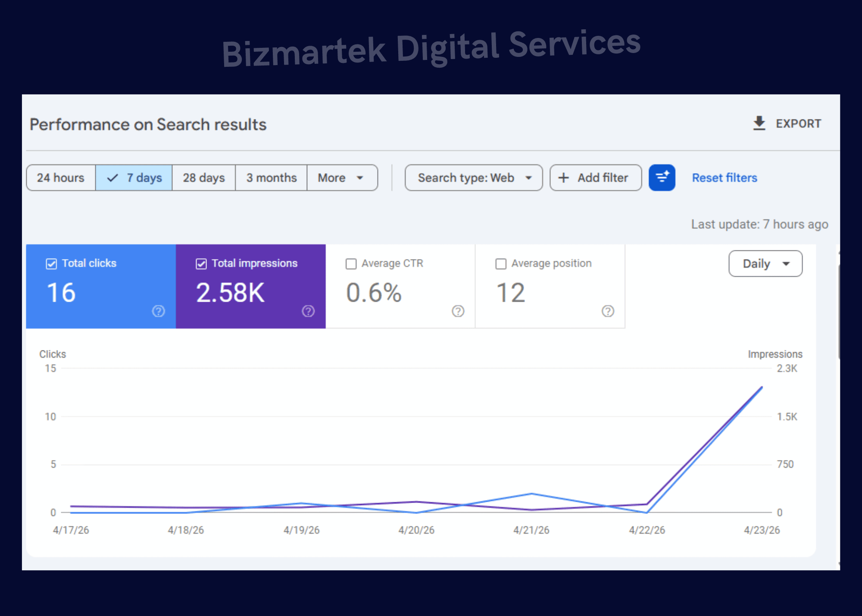Click the blue filter sparkle icon button
The height and width of the screenshot is (616, 862).
click(x=662, y=178)
